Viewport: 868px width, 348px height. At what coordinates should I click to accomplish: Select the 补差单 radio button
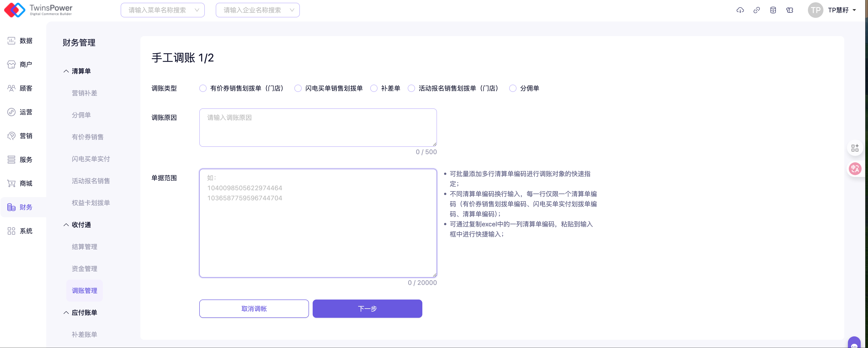pos(374,88)
